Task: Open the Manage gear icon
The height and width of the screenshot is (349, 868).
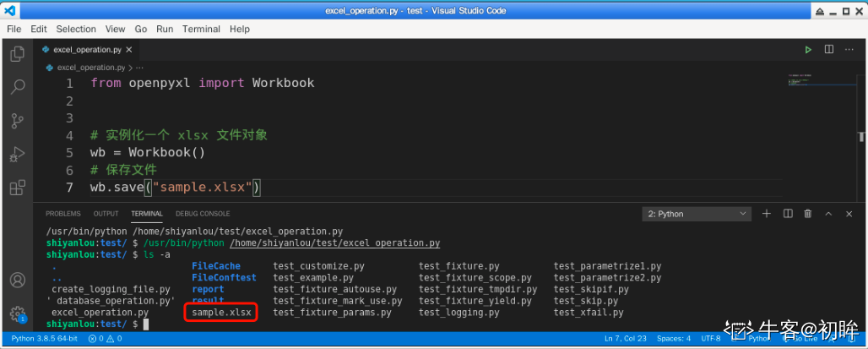Action: 18,314
